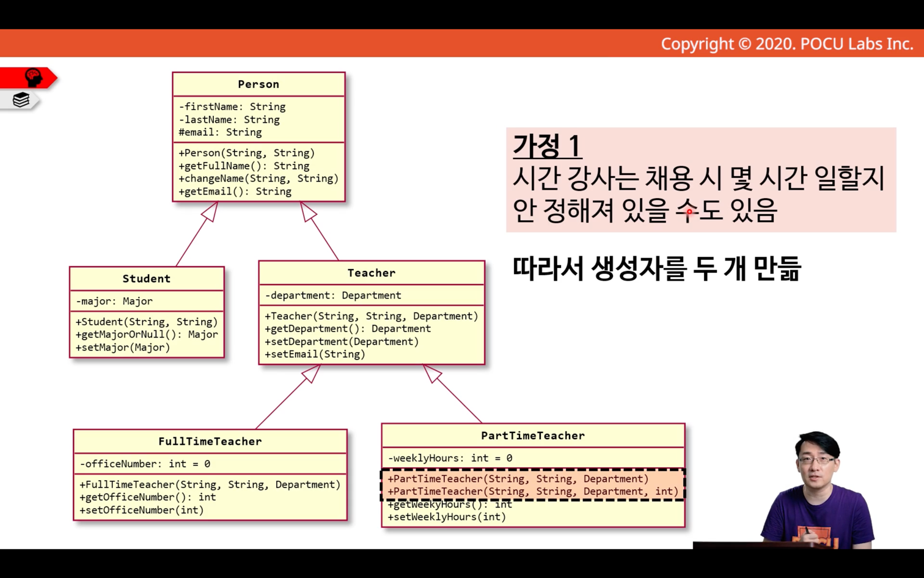Select the -weeklyHours: int = 0 field
This screenshot has width=924, height=578.
coord(450,458)
